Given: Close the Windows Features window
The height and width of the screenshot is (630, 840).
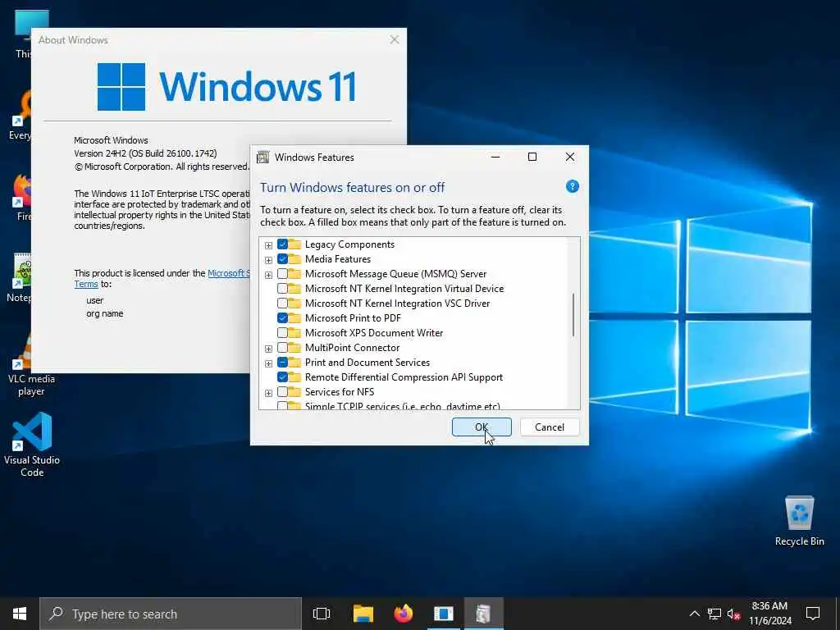Looking at the screenshot, I should tap(570, 157).
